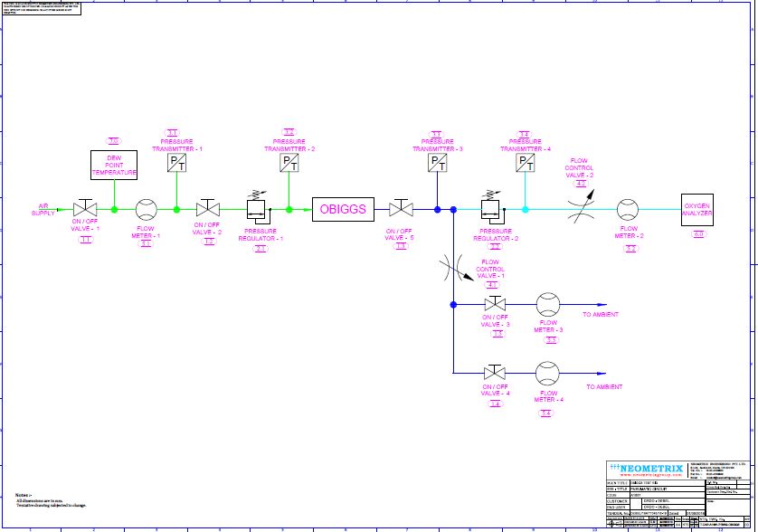
Task: Click the Pressure Regulator 2 symbol
Action: (493, 209)
